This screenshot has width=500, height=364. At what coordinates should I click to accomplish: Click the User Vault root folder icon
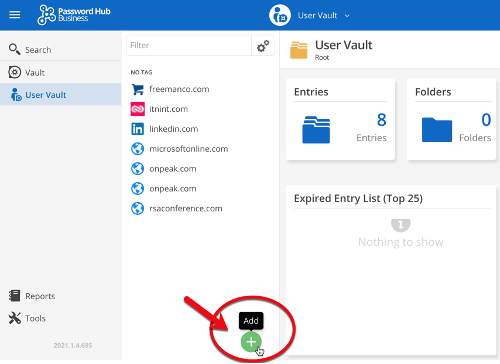point(299,50)
